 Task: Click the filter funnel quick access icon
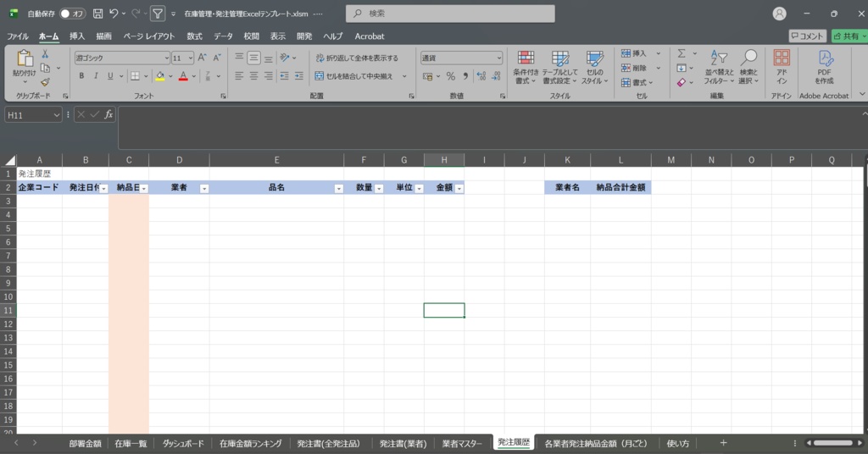pos(158,14)
